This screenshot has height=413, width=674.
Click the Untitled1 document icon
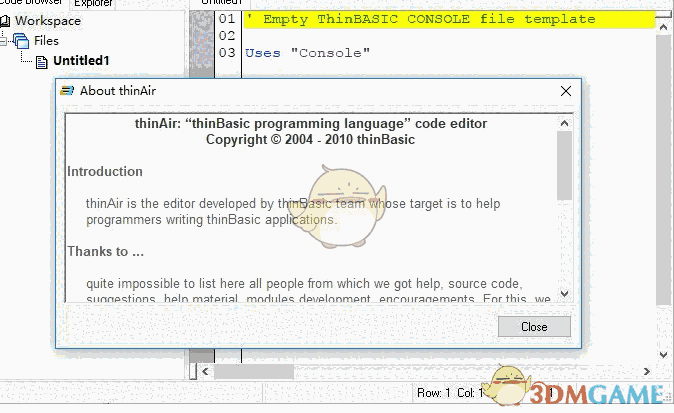click(x=42, y=62)
